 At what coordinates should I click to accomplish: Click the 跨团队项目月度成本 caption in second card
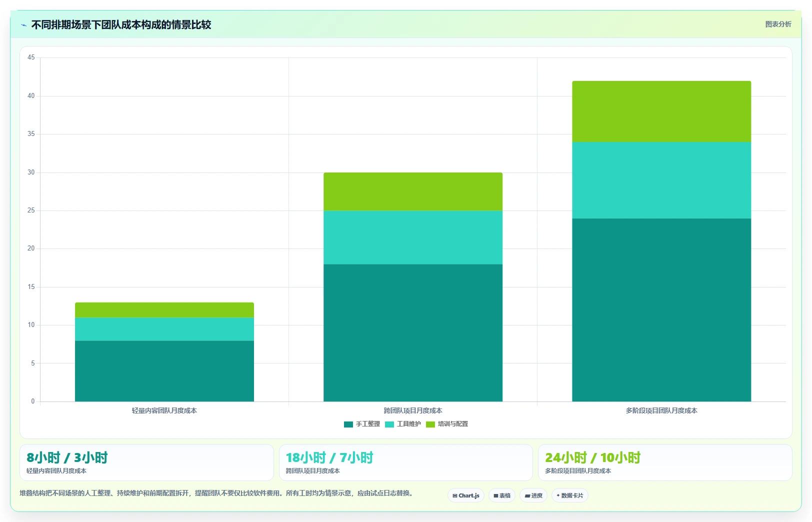(313, 471)
